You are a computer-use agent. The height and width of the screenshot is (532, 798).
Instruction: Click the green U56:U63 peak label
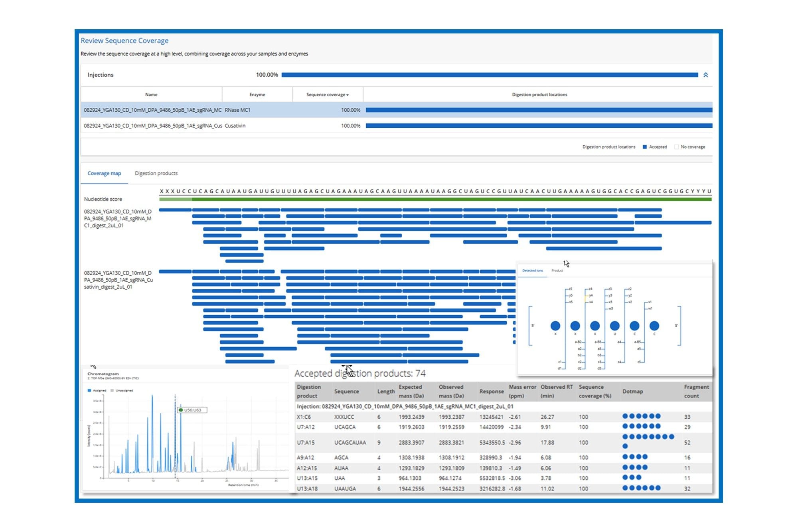coord(192,410)
